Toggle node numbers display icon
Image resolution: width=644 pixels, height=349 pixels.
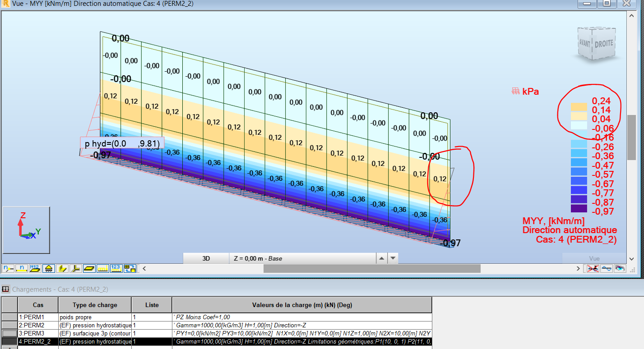click(x=8, y=268)
